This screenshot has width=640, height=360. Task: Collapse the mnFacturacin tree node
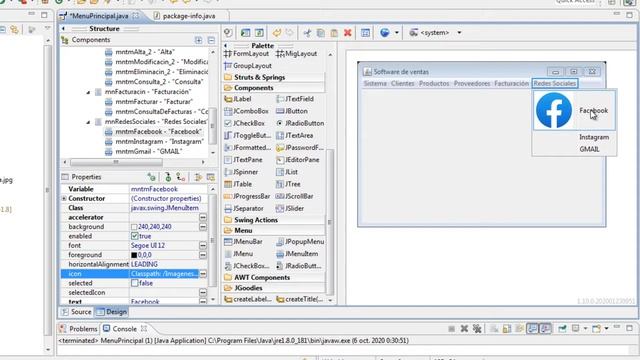pyautogui.click(x=88, y=92)
